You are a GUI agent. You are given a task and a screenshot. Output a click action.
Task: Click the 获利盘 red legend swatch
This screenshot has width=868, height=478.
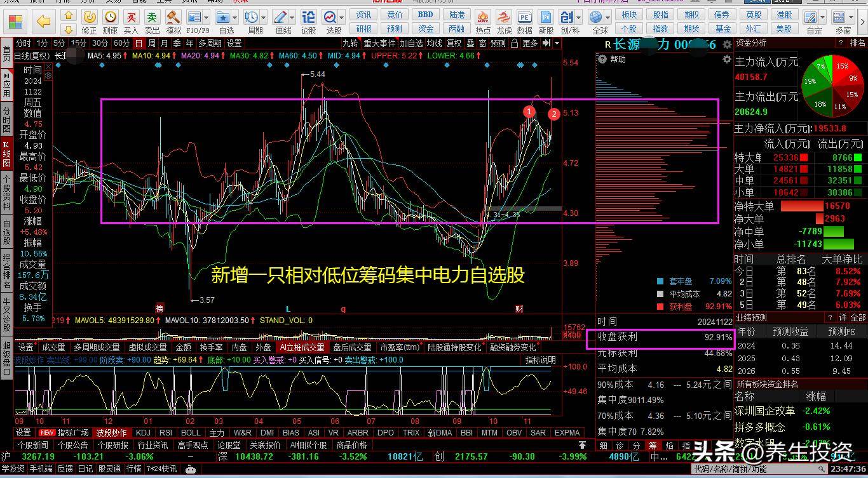[660, 307]
